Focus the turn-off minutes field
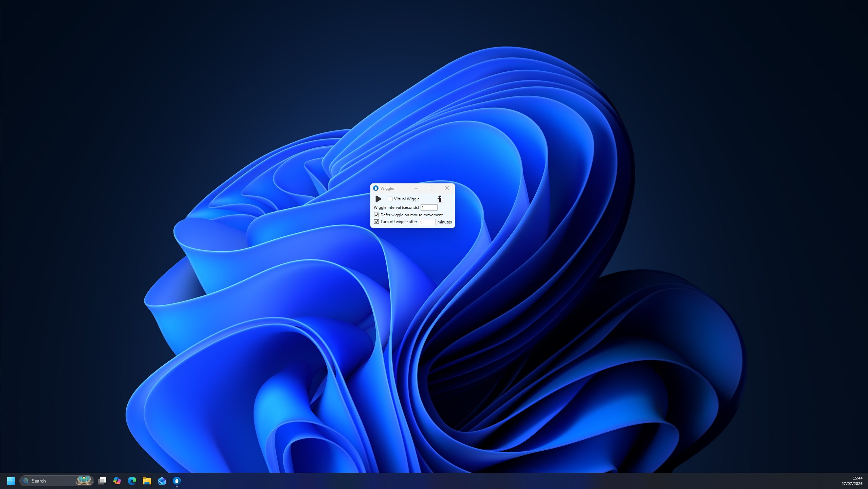Viewport: 868px width, 489px height. [427, 222]
